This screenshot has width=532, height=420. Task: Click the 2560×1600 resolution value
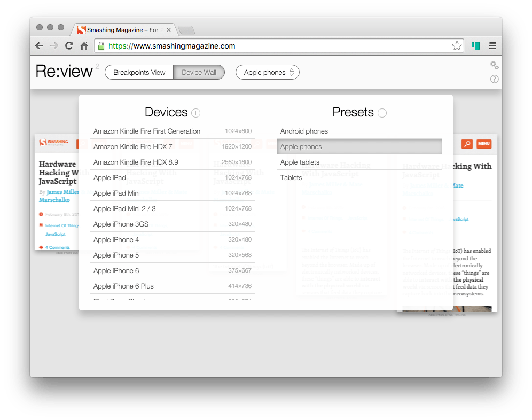click(x=237, y=162)
